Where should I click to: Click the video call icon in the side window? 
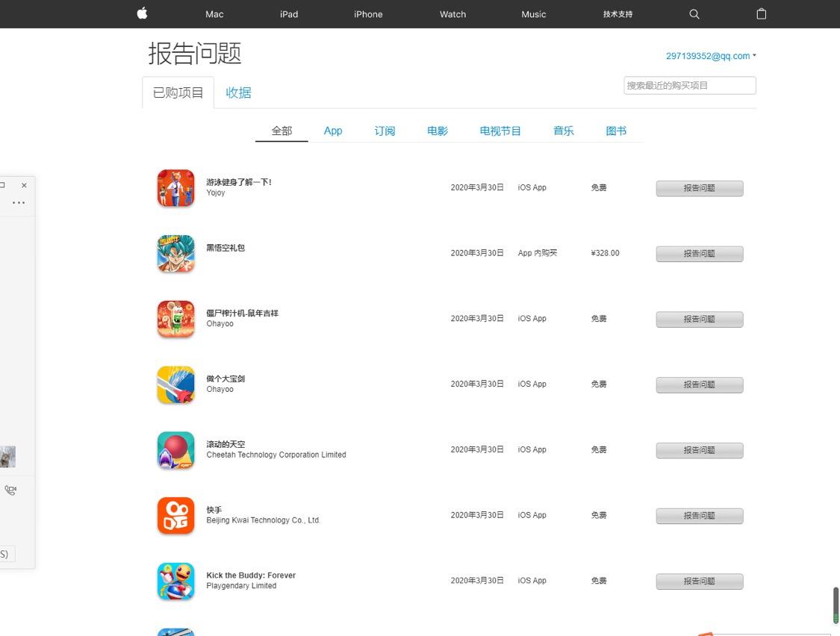pyautogui.click(x=10, y=490)
